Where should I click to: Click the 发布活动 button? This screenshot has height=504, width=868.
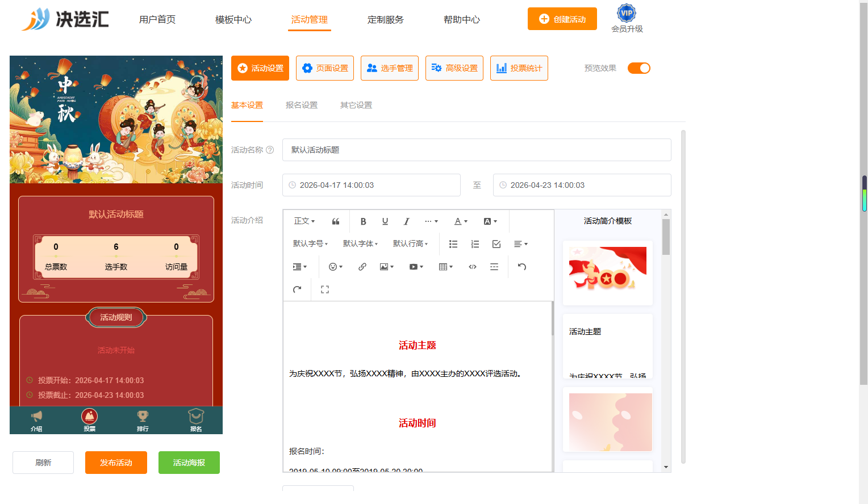click(116, 463)
